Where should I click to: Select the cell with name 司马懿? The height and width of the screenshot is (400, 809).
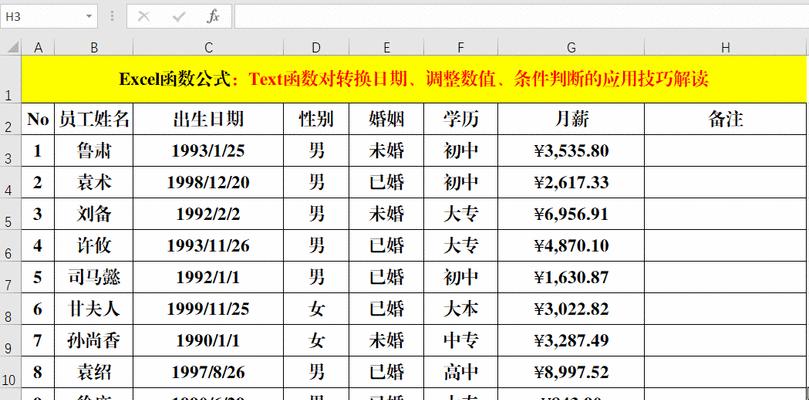click(94, 277)
